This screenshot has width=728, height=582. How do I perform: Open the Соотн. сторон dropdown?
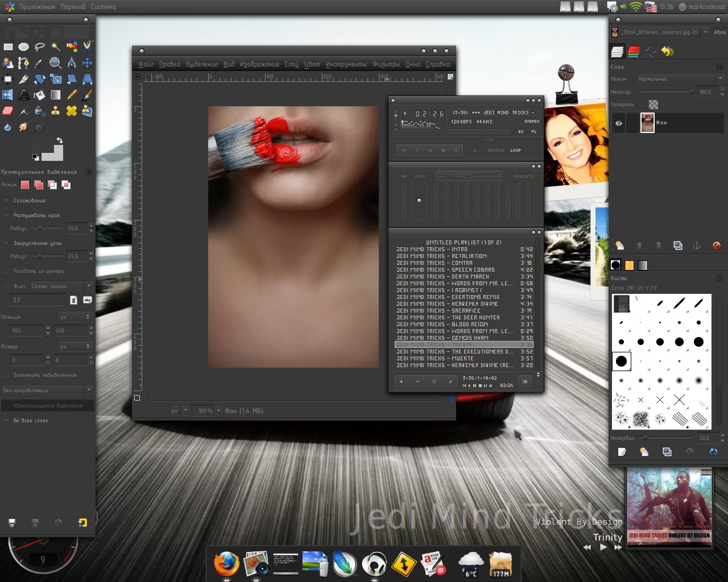pos(61,286)
